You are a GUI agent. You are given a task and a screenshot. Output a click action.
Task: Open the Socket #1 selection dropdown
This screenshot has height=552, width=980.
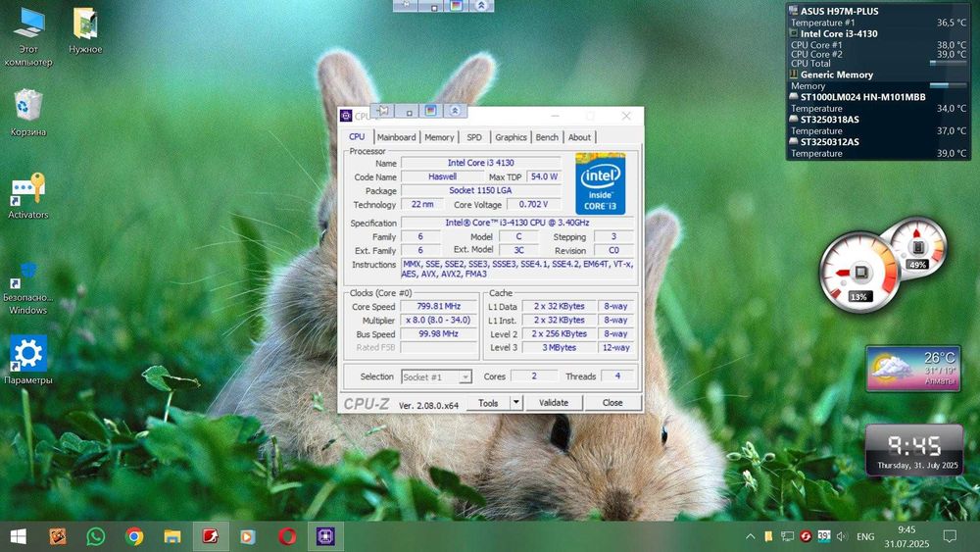tap(436, 376)
